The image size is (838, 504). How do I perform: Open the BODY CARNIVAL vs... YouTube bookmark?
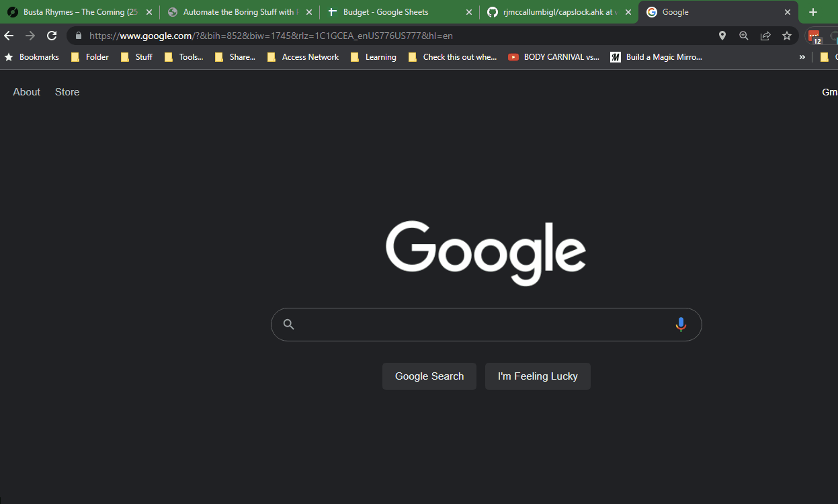tap(554, 57)
